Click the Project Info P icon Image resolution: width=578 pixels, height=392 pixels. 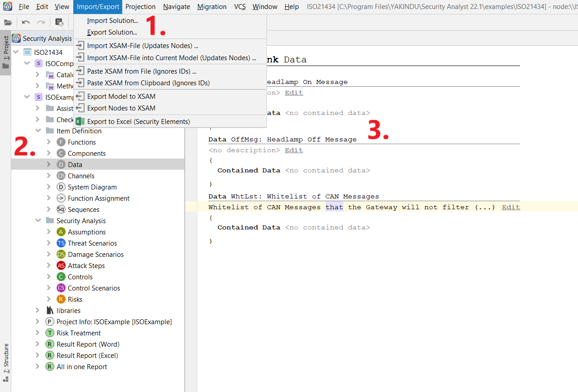[x=50, y=322]
